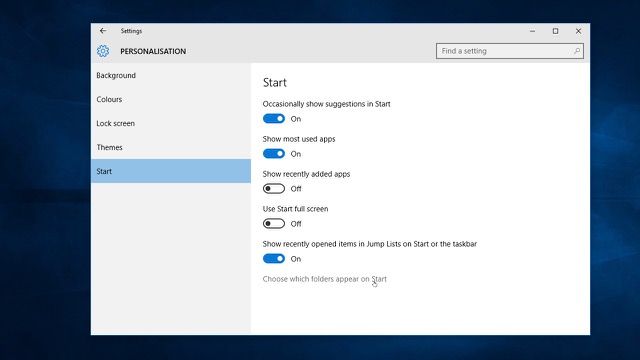Click the search magnifier icon

(577, 51)
